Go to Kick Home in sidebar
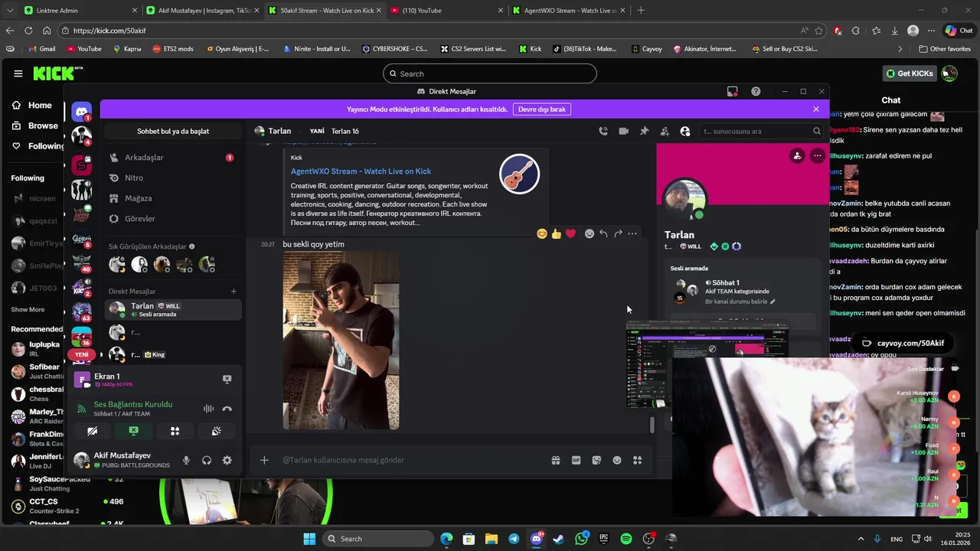Image resolution: width=980 pixels, height=551 pixels. coord(32,106)
